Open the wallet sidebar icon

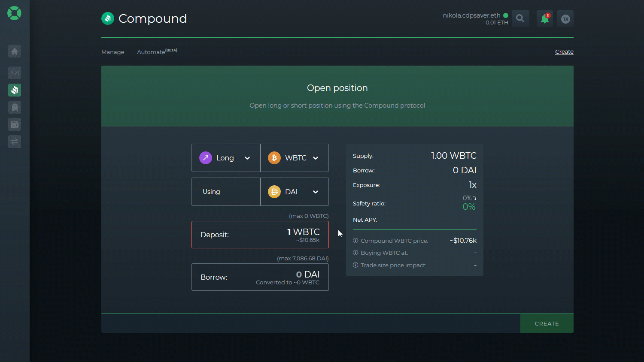[x=15, y=124]
